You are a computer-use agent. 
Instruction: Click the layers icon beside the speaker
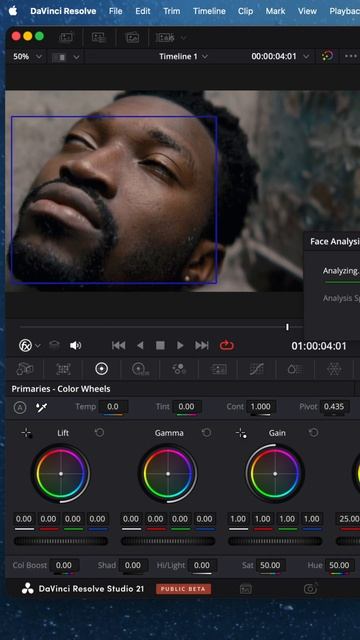click(x=54, y=346)
